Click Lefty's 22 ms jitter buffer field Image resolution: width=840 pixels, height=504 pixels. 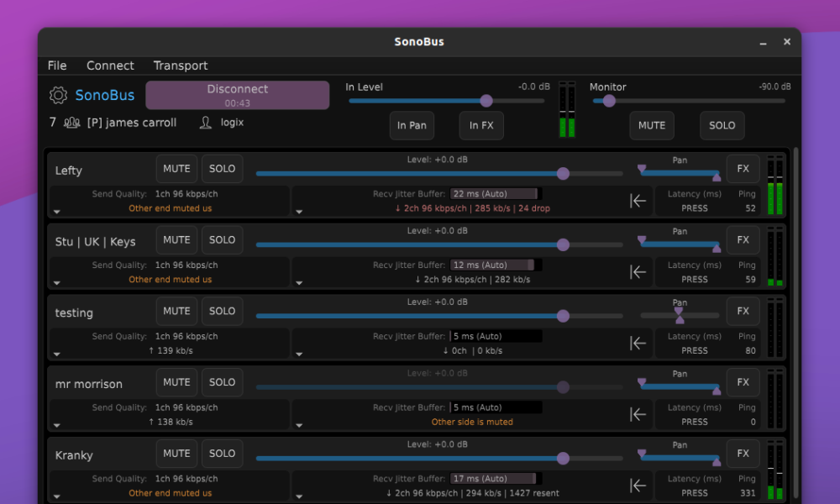pos(496,194)
